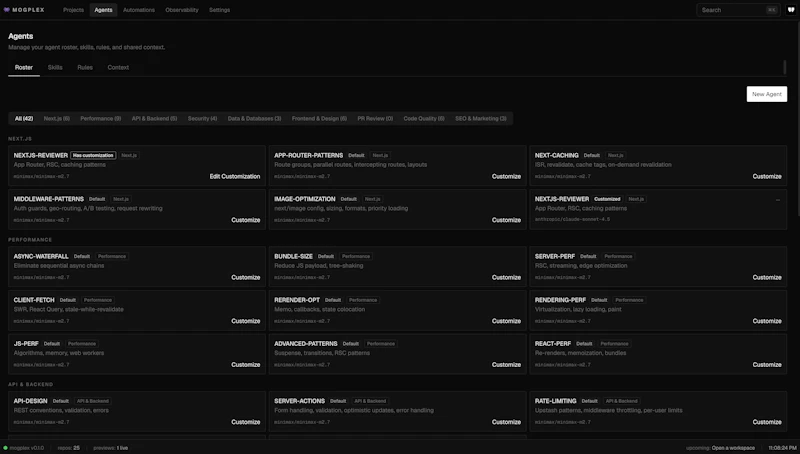Customize the RENDERING-PERF agent
The image size is (800, 454).
(767, 321)
